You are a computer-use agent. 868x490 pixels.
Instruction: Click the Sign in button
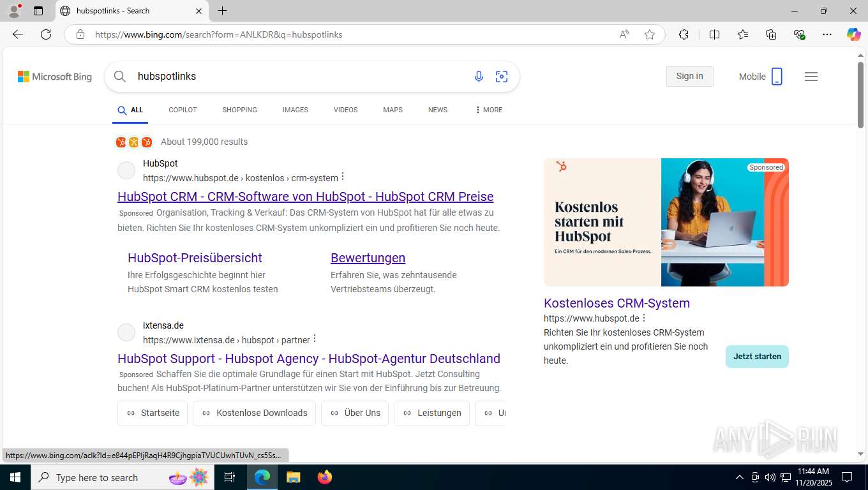tap(690, 77)
